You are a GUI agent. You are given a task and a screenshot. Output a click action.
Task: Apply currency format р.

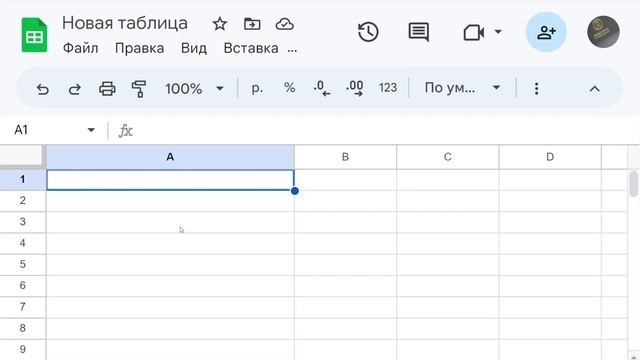coord(257,88)
